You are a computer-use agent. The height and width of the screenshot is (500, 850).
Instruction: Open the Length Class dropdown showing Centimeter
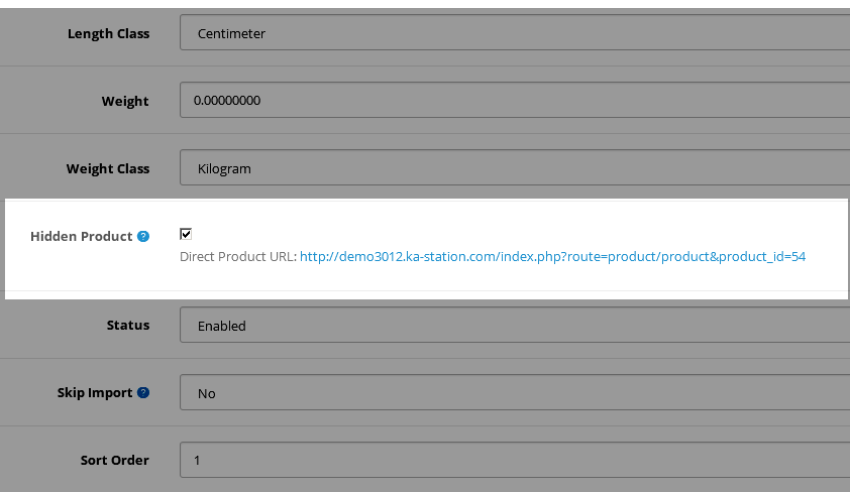click(514, 33)
